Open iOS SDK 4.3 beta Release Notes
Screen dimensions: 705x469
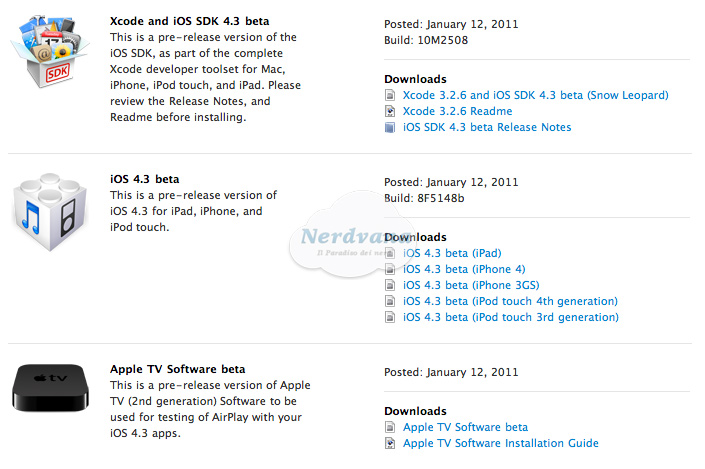[487, 127]
